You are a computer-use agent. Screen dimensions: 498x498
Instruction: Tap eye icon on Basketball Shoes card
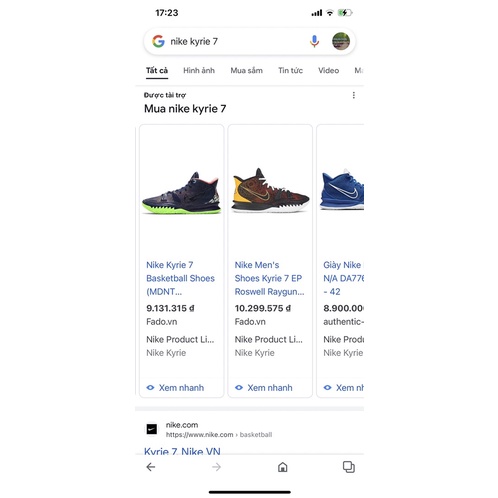tap(150, 388)
